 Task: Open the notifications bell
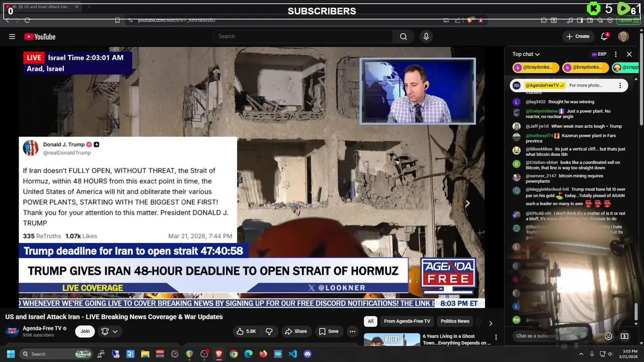(x=604, y=36)
